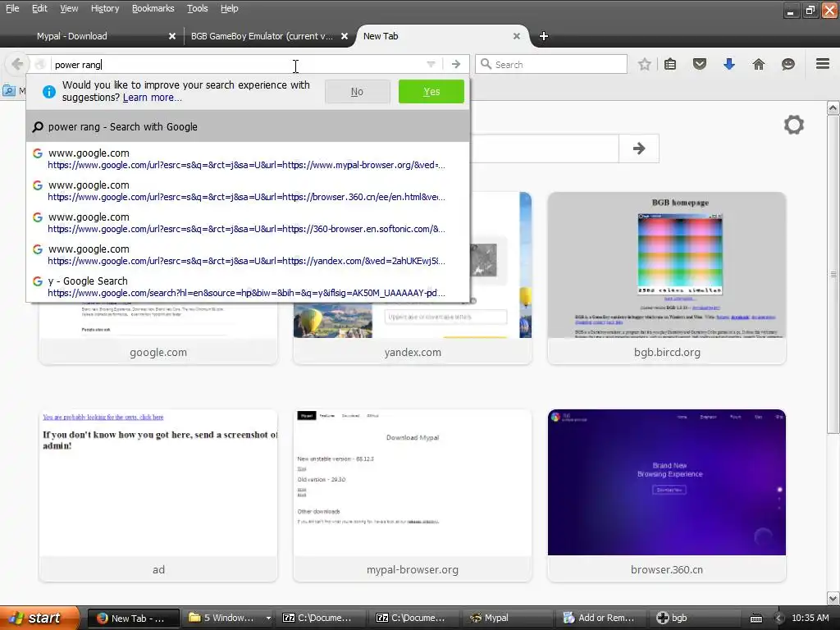The width and height of the screenshot is (840, 630).
Task: Pick the yandex.com suggestion row
Action: pyautogui.click(x=248, y=255)
